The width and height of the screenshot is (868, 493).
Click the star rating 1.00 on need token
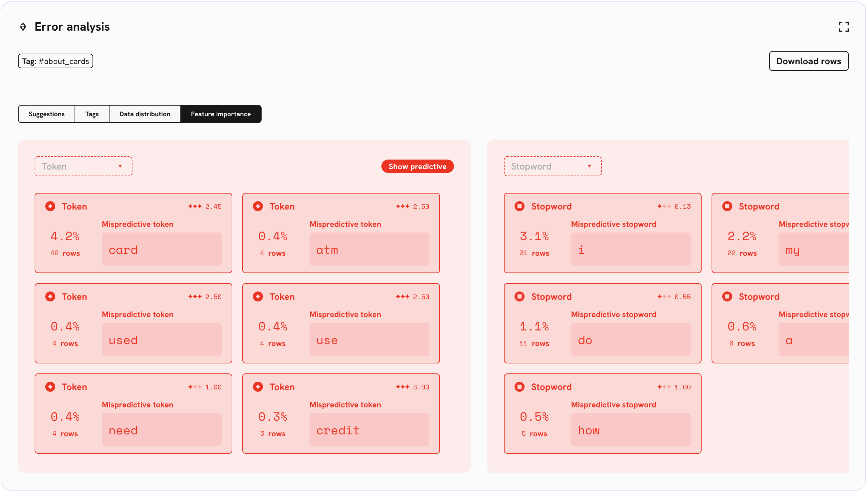(205, 388)
